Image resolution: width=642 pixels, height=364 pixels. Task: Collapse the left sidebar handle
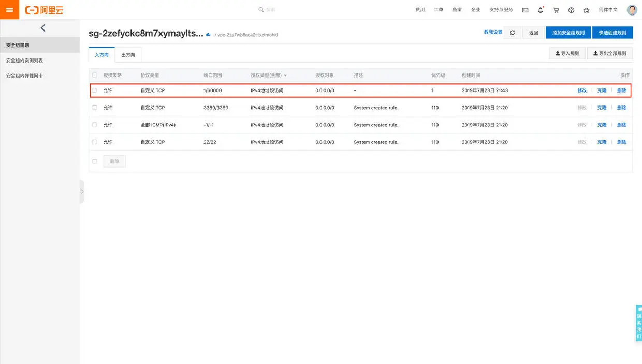point(82,192)
